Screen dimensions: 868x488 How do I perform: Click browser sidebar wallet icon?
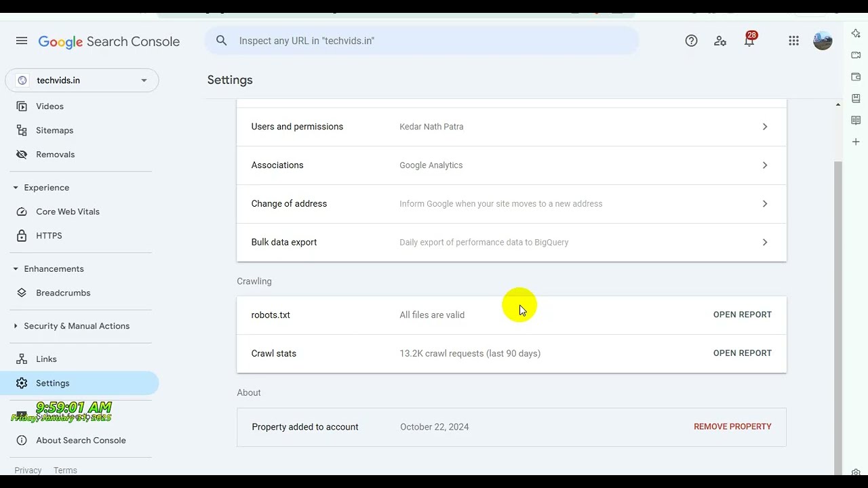pos(856,77)
